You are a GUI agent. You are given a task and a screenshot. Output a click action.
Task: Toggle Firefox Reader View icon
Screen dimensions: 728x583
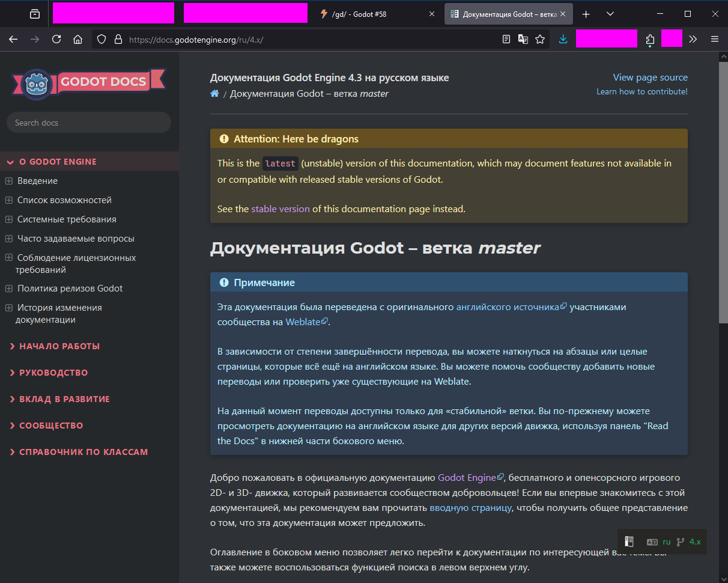(x=506, y=39)
